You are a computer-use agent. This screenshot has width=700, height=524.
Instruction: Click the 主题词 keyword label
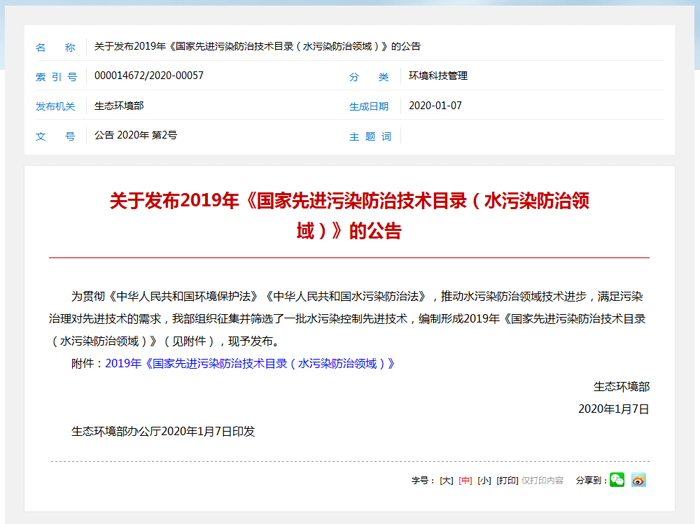(x=369, y=136)
